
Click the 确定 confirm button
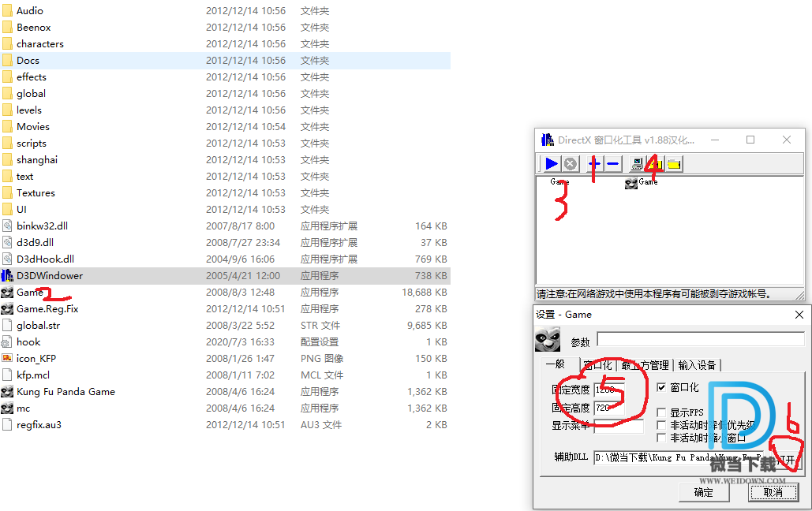point(703,492)
